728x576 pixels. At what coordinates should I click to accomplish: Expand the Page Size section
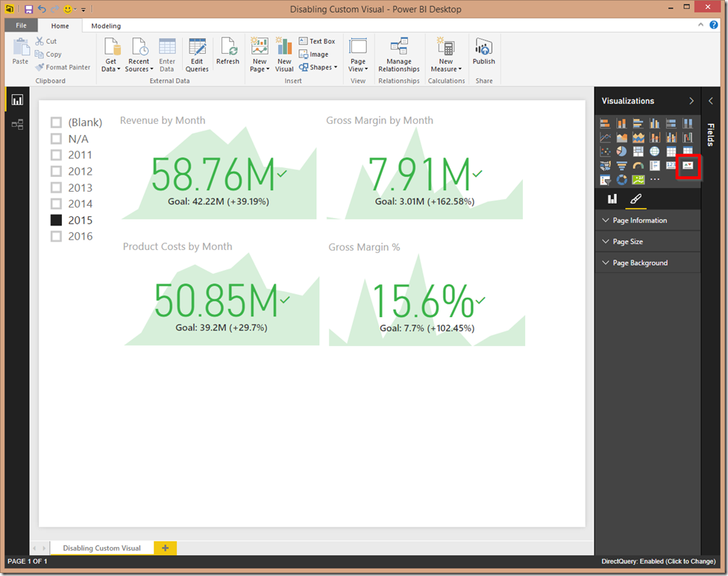pyautogui.click(x=647, y=242)
